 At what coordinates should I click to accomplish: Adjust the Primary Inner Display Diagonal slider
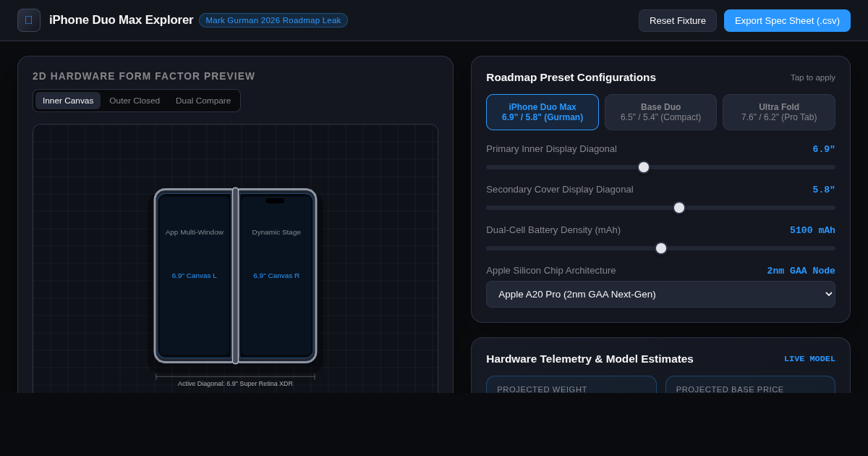click(x=660, y=167)
